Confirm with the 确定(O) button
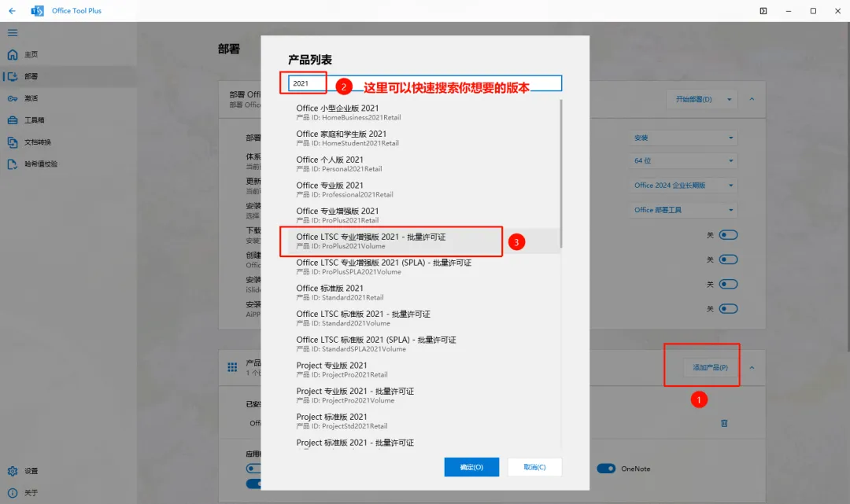Viewport: 850px width, 504px height. (x=471, y=467)
